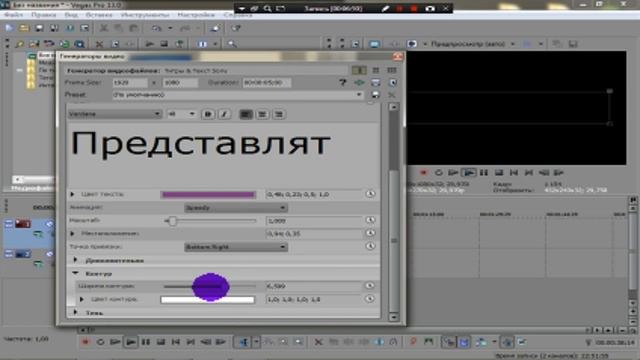Open the Вставка menu
This screenshot has width=640, height=360.
pos(99,15)
